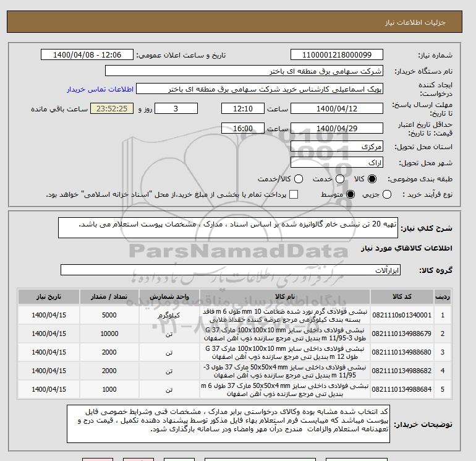This screenshot has width=476, height=461.
Task: Select product code 0821110134988684
Action: coord(402,389)
